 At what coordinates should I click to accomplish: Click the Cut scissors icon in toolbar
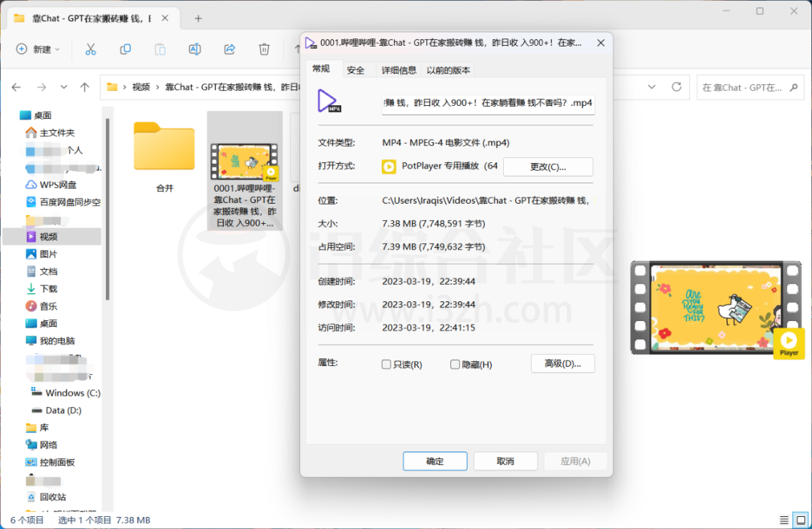tap(91, 49)
